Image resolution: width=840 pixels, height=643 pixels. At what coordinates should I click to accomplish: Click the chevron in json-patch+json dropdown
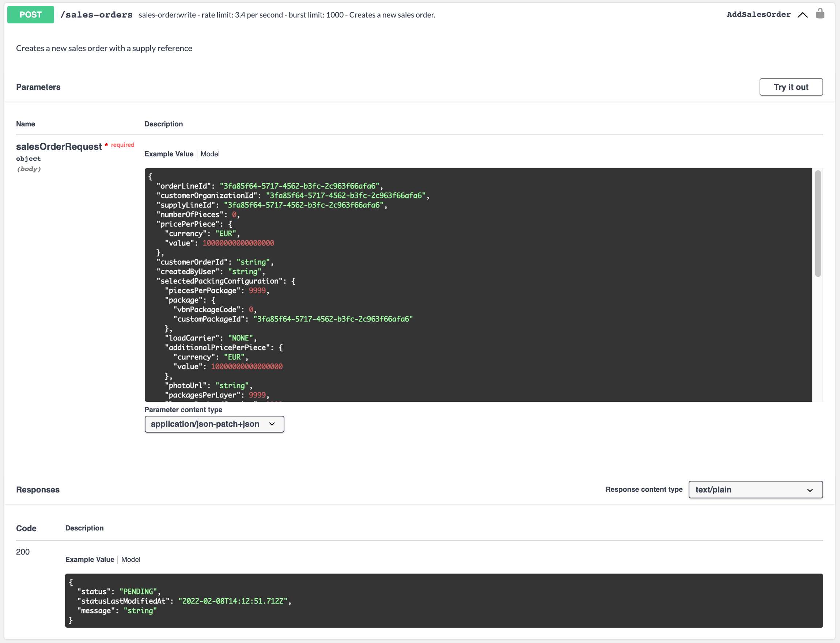[272, 424]
